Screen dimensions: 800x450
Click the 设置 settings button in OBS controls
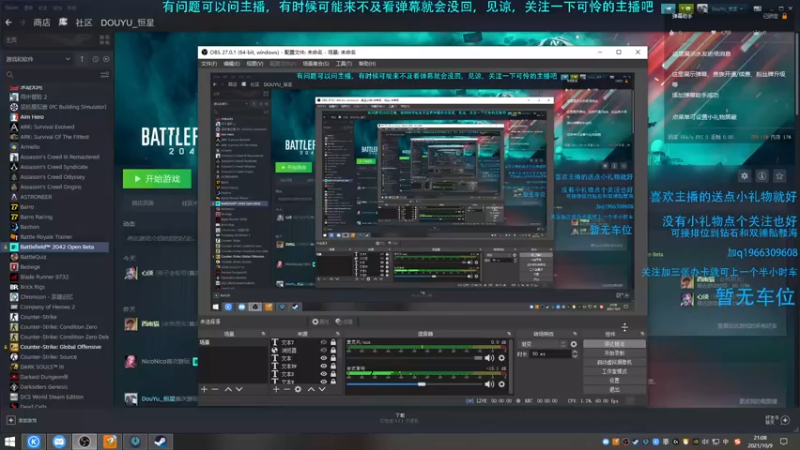[x=614, y=381]
